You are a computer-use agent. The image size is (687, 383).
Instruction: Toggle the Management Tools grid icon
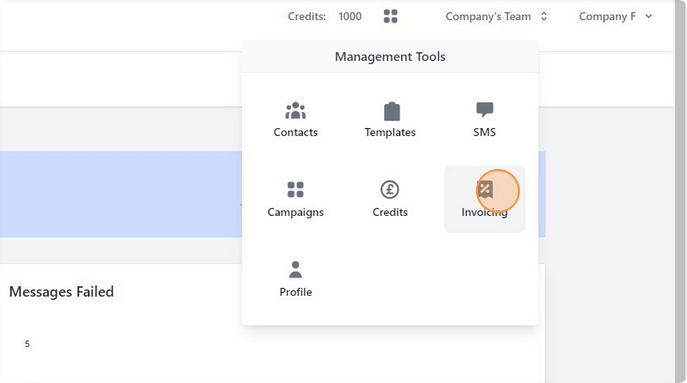pyautogui.click(x=390, y=17)
